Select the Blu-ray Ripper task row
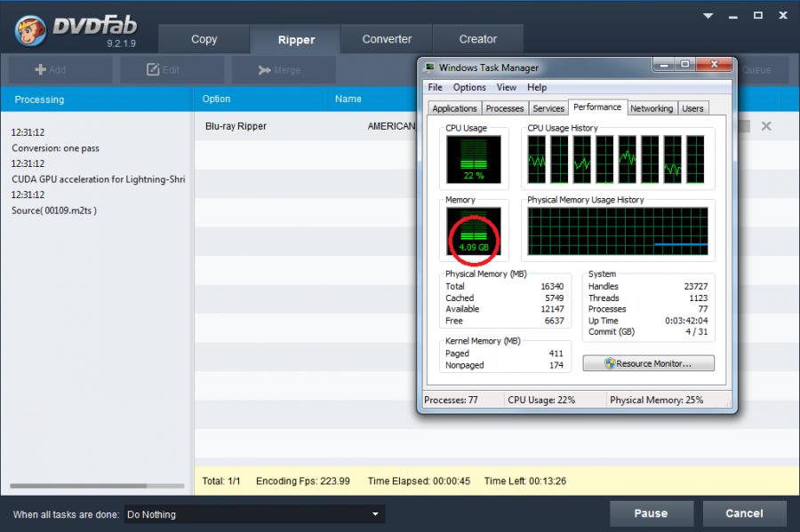Screen dimensions: 800x532 [x=305, y=126]
